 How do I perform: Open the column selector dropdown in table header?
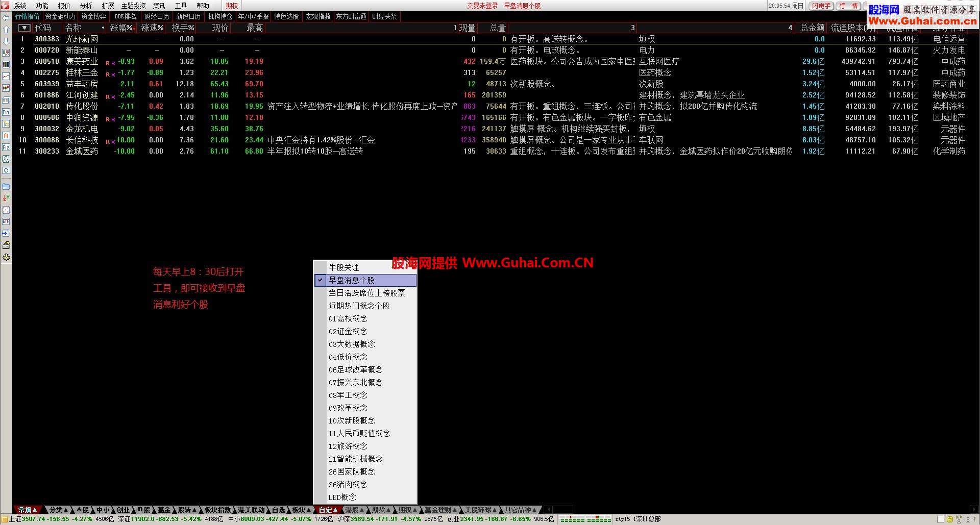coord(24,28)
